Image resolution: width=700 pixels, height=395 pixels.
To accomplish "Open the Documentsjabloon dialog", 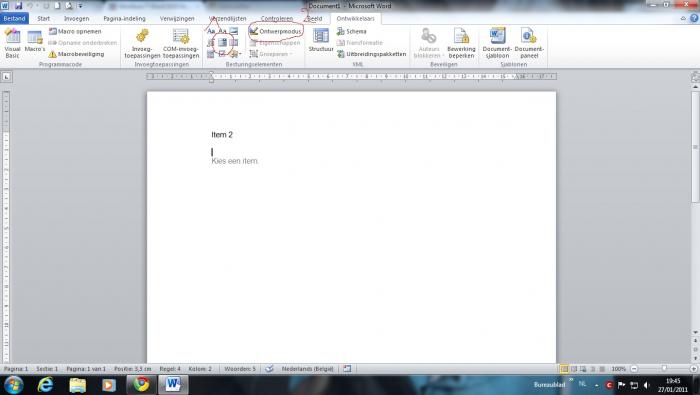I will click(497, 43).
